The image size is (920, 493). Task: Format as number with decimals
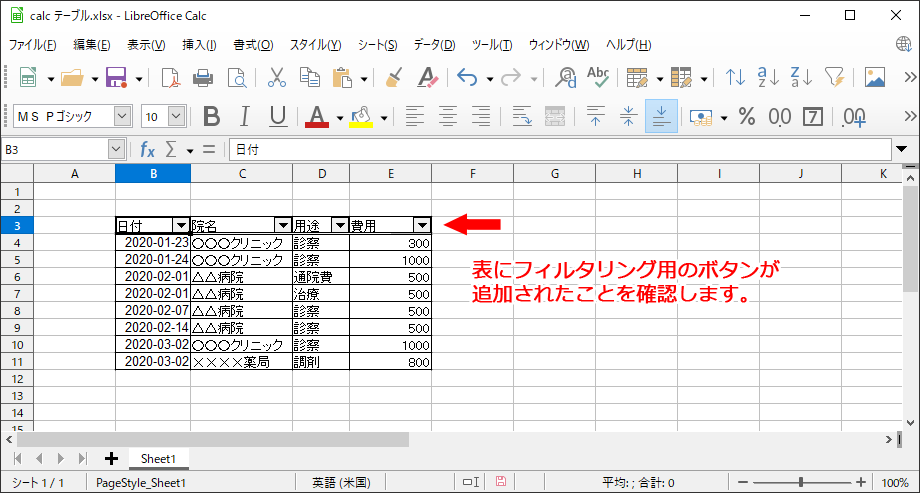780,116
